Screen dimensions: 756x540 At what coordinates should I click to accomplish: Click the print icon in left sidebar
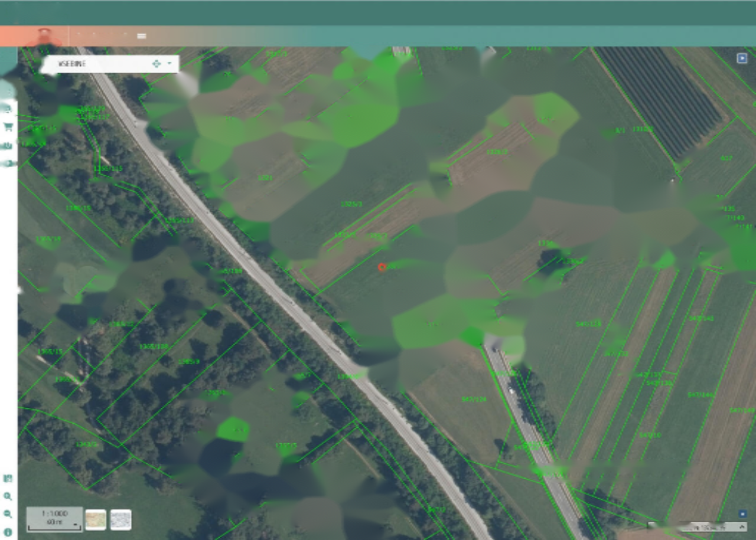click(x=8, y=109)
